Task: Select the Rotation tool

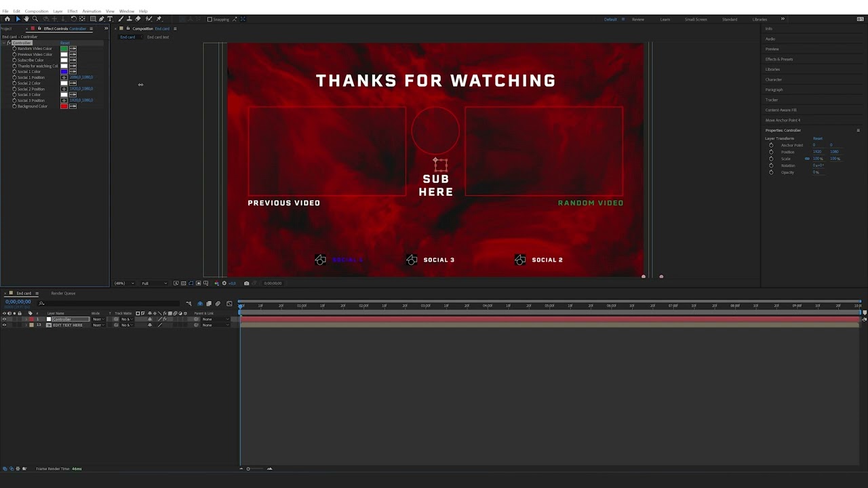Action: point(74,19)
